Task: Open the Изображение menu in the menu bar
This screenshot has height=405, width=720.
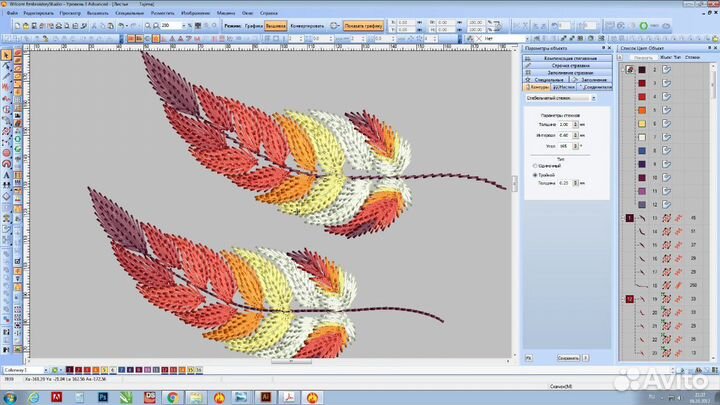Action: [194, 13]
